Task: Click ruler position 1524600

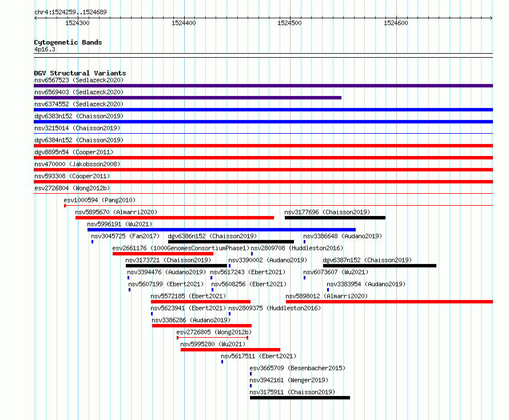Action: pyautogui.click(x=396, y=23)
